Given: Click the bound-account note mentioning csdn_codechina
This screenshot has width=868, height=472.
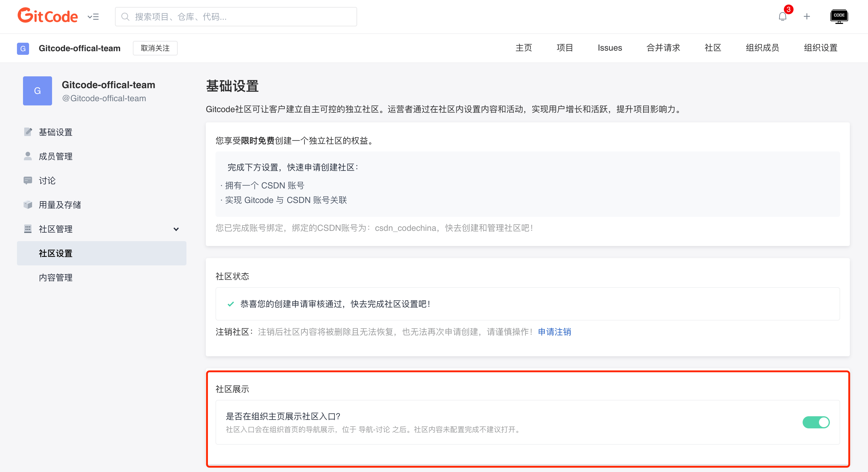Looking at the screenshot, I should tap(375, 228).
